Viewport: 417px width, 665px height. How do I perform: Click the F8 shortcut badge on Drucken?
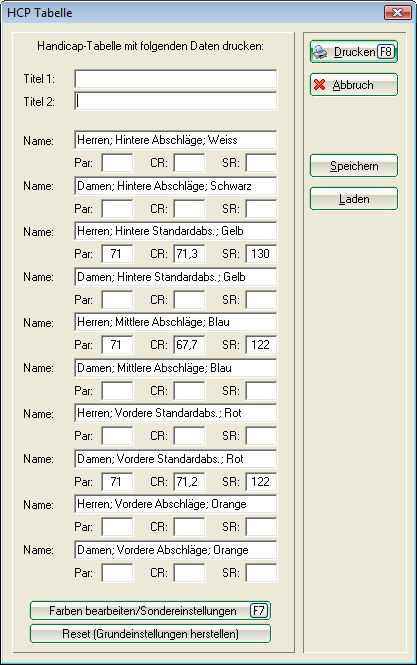pos(386,52)
